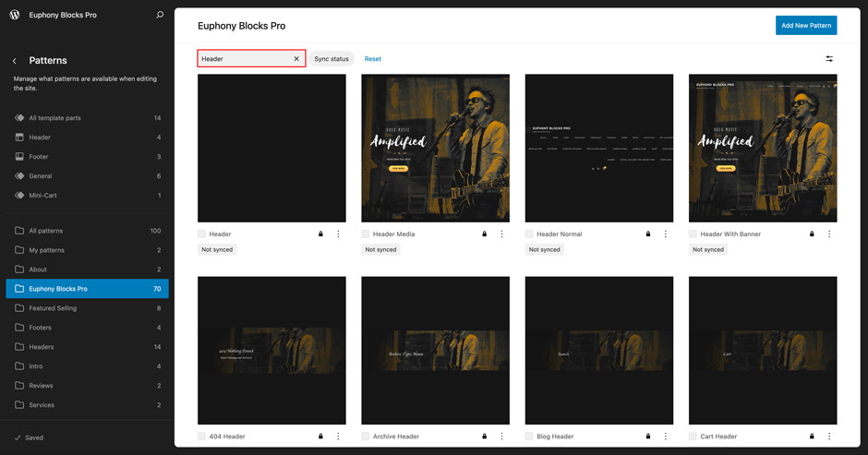
Task: Open the Sync status filter
Action: (x=332, y=59)
